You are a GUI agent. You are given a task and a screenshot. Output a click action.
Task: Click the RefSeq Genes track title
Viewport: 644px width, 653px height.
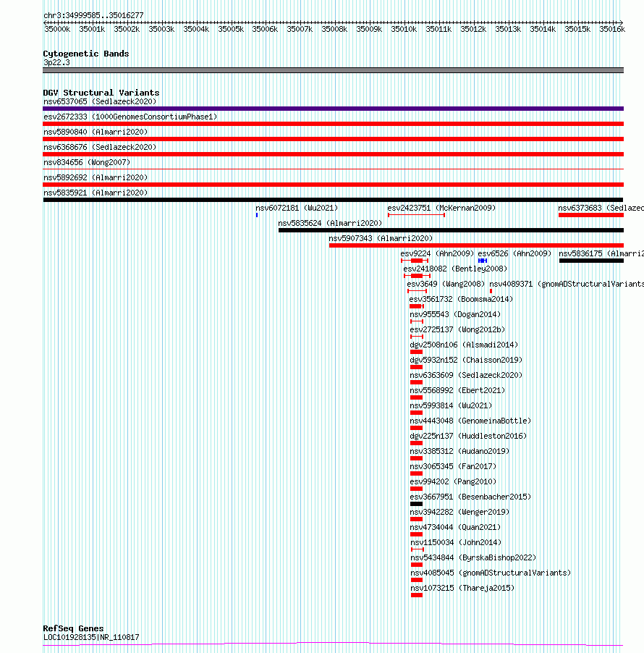[x=73, y=628]
